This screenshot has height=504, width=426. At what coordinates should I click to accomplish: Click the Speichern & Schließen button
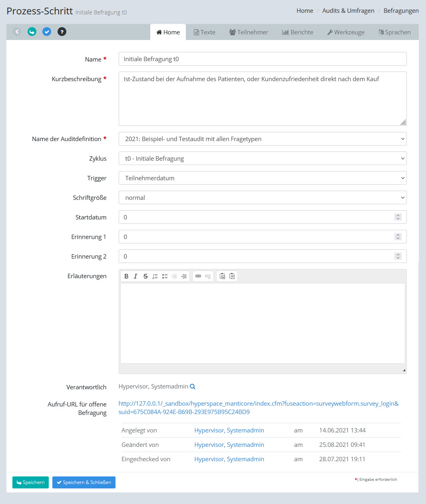point(84,482)
